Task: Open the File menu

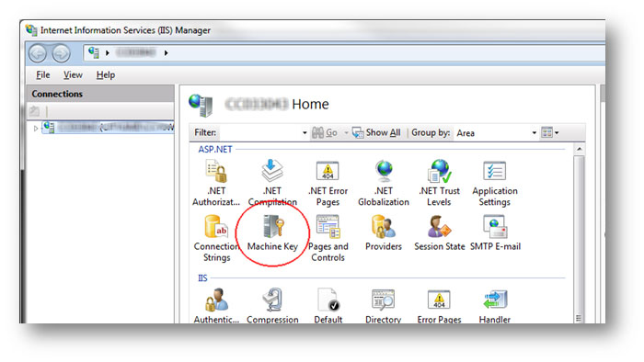Action: point(42,75)
